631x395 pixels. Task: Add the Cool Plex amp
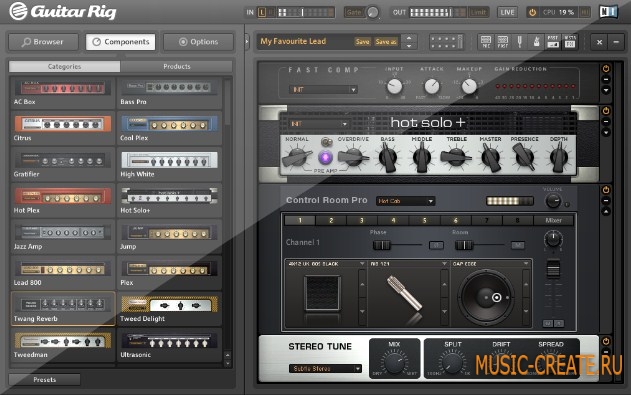169,128
